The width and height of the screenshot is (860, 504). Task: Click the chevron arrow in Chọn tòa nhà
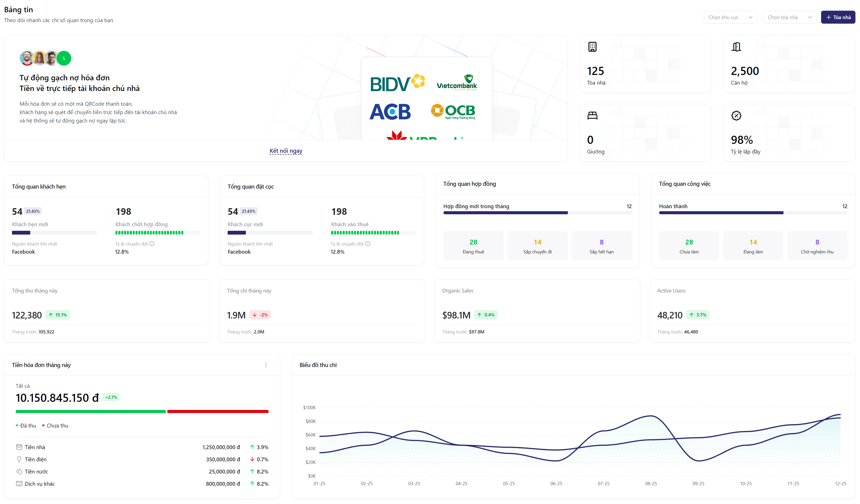click(x=810, y=17)
